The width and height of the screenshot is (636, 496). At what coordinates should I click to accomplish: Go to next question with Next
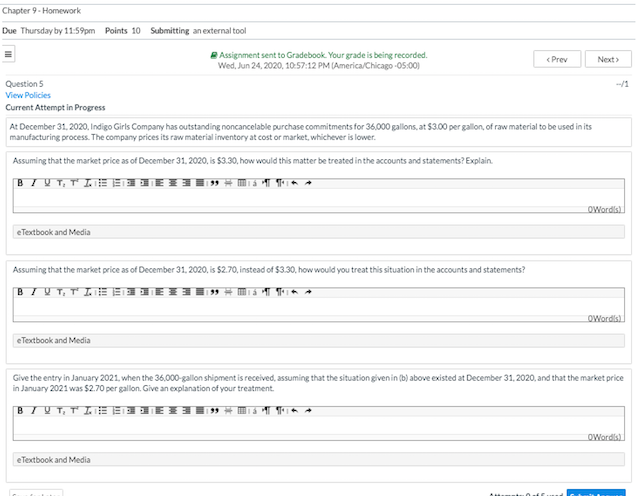[x=608, y=59]
